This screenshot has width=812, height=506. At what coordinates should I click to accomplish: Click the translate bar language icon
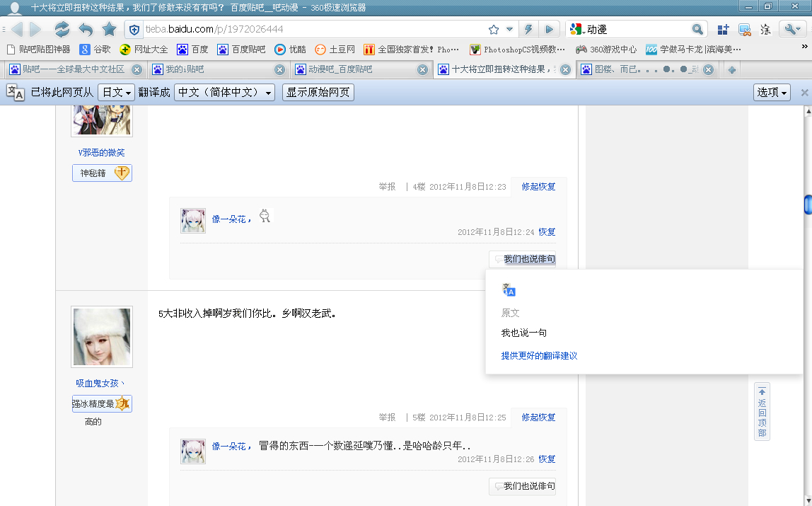pos(16,92)
